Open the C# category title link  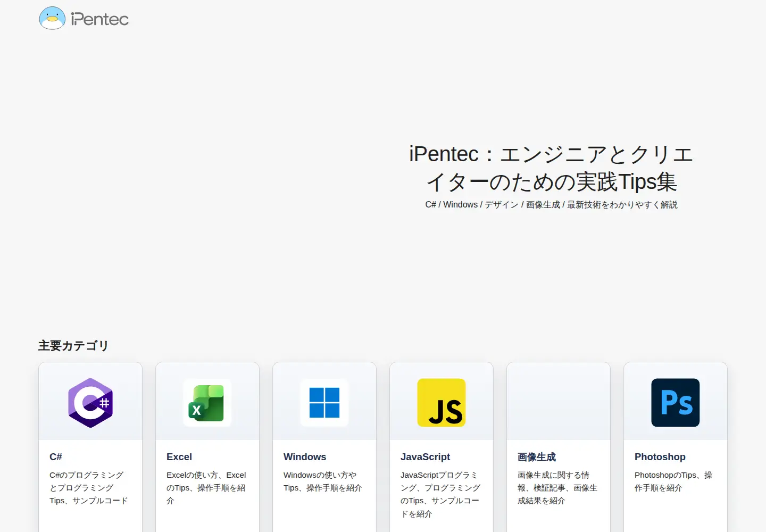[x=56, y=457]
